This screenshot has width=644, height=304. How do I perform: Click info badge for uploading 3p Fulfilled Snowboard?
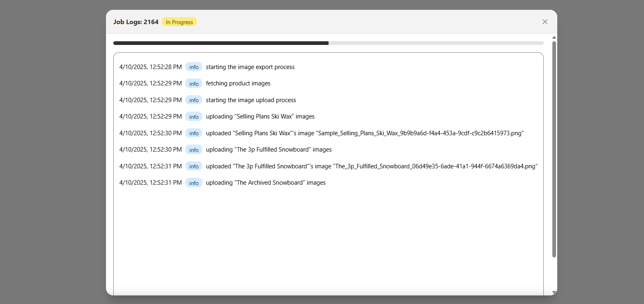pos(194,150)
